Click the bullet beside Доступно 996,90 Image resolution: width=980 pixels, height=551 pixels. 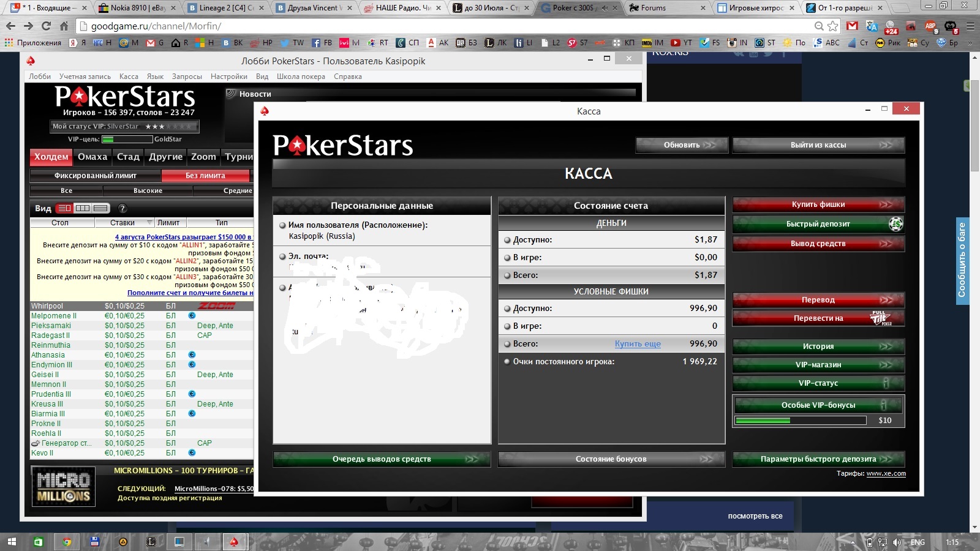507,309
